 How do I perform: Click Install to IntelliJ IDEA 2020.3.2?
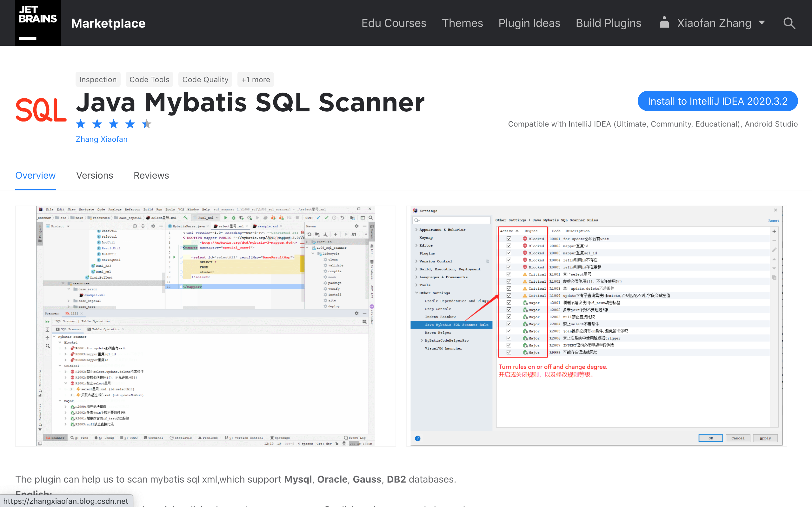717,101
